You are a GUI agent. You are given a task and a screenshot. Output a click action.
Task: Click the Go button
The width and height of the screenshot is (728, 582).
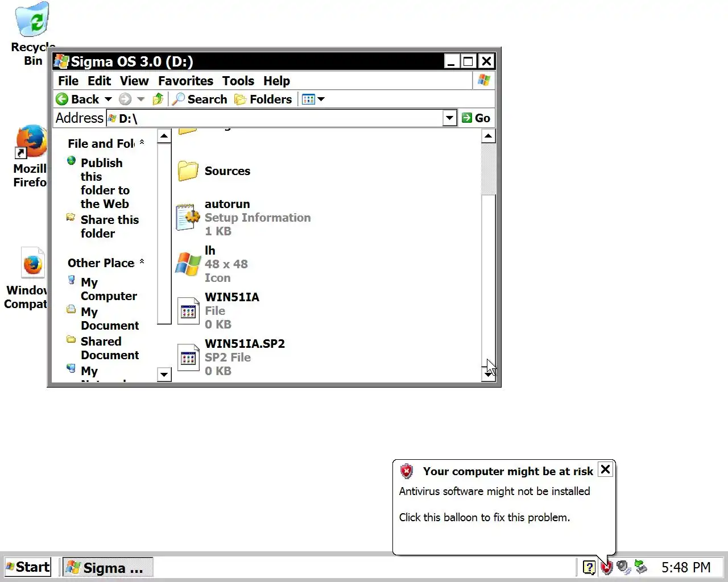pyautogui.click(x=476, y=118)
